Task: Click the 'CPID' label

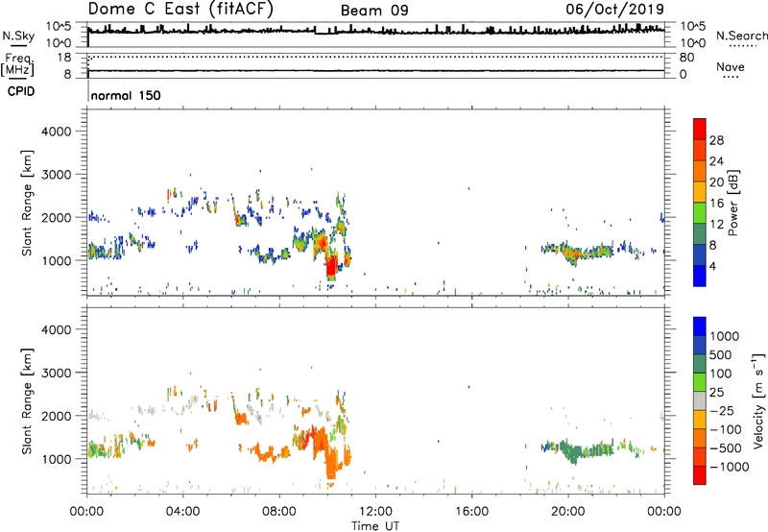Action: coord(21,91)
